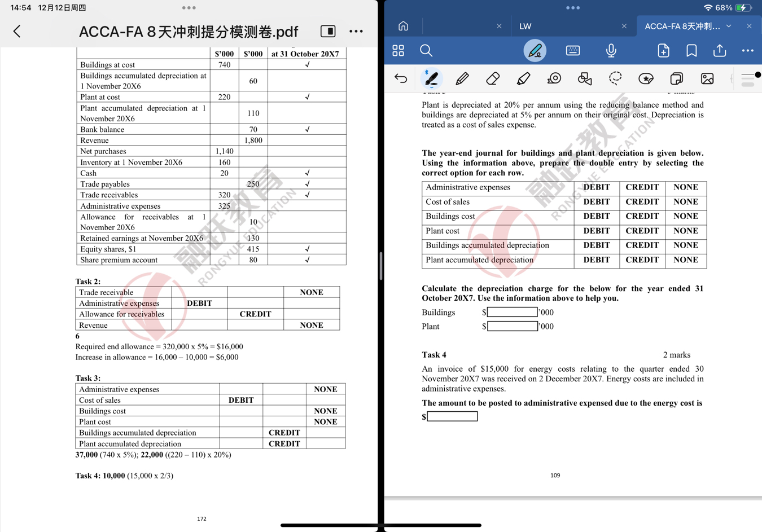Choose CREDIT for Buildings accumulated depreciation row
This screenshot has width=762, height=532.
642,245
